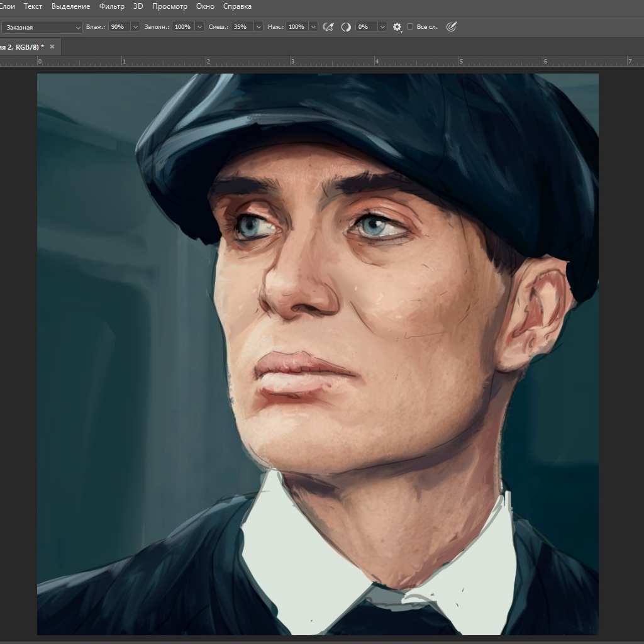Viewport: 644px width, 644px height.
Task: Open the Фильтр menu
Action: coord(112,6)
